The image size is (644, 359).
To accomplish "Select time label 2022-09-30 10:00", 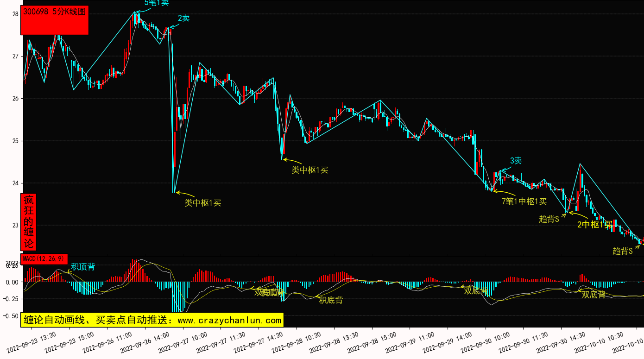I will (486, 341).
